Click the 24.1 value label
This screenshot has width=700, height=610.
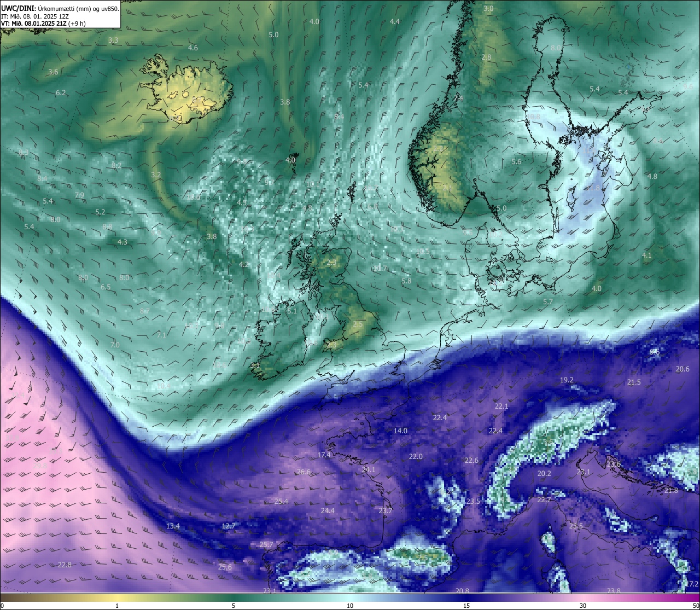click(x=369, y=469)
